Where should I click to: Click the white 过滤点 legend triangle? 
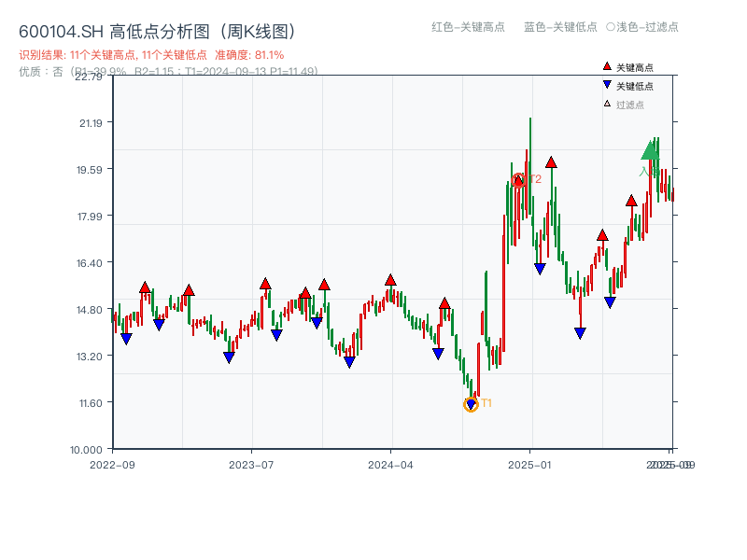pyautogui.click(x=607, y=104)
